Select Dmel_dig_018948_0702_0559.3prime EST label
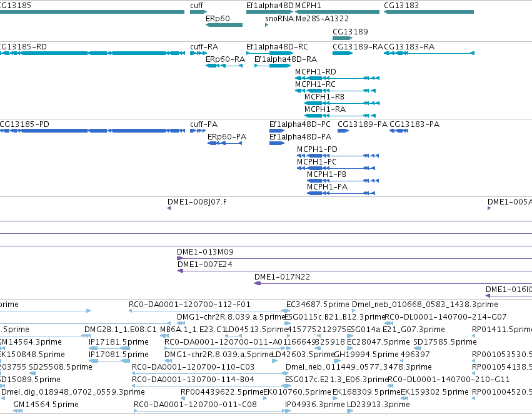 (73, 392)
